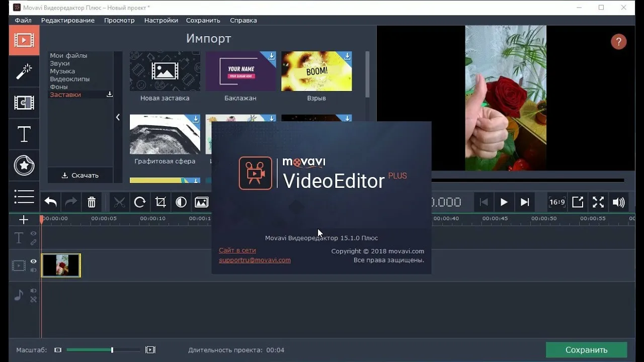Toggle video track visibility eye
Screen dimensions: 644x362
[x=33, y=261]
